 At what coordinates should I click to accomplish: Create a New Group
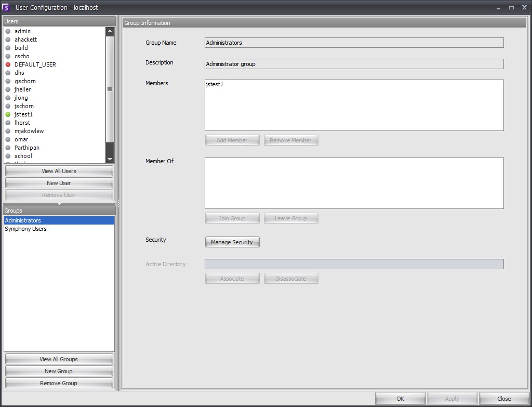59,371
